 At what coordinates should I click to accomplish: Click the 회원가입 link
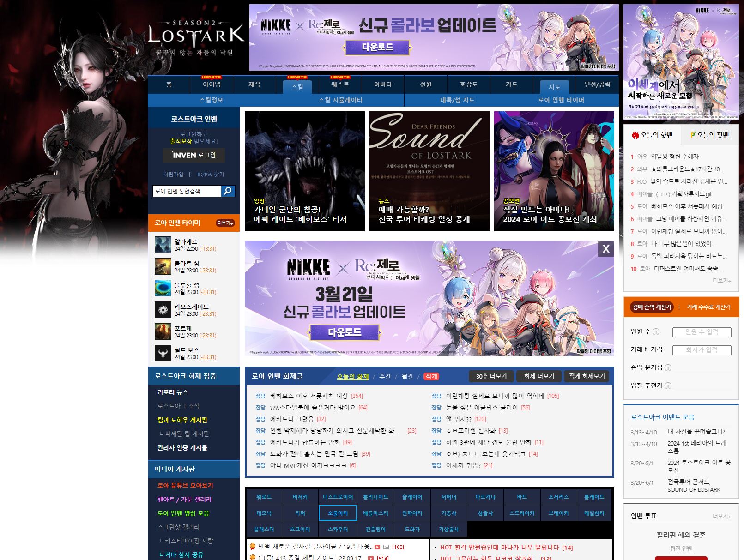point(173,175)
